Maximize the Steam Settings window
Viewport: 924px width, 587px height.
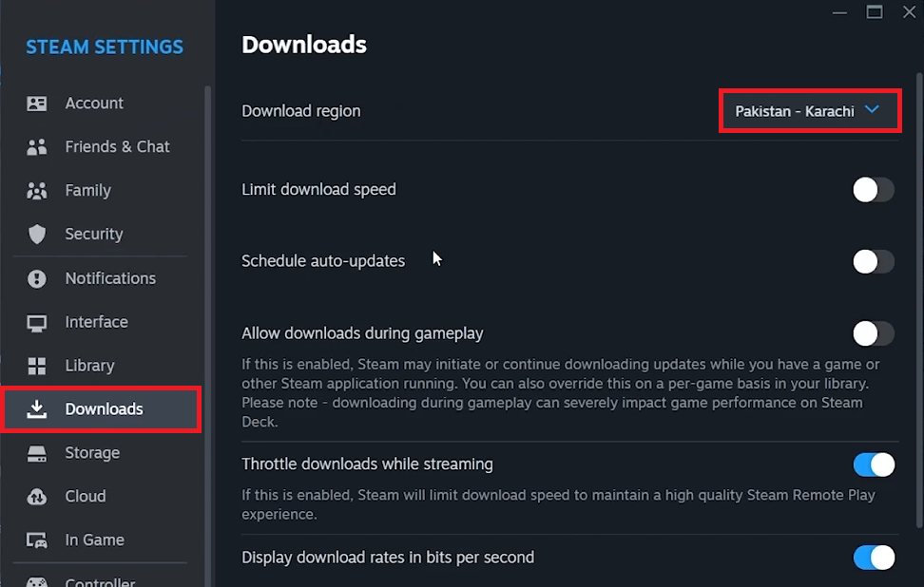(x=874, y=11)
